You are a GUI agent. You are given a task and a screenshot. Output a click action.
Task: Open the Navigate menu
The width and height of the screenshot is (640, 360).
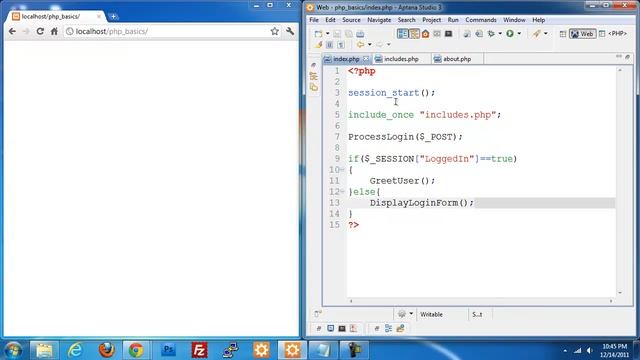[379, 20]
